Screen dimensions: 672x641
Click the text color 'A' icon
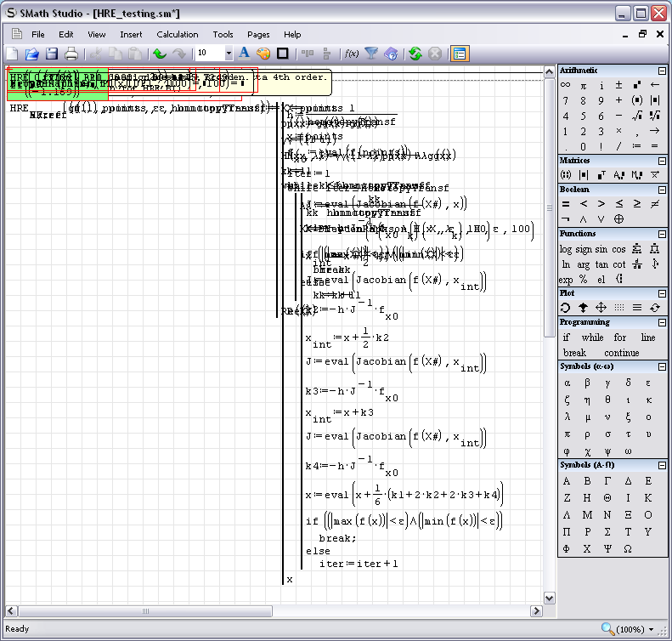244,54
